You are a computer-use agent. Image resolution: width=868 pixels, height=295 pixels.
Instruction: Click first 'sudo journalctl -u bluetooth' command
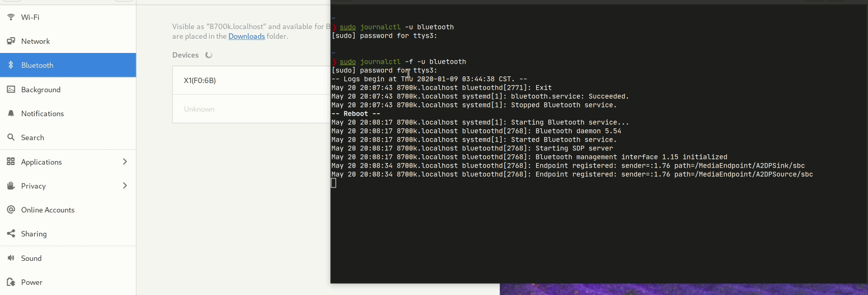coord(396,27)
